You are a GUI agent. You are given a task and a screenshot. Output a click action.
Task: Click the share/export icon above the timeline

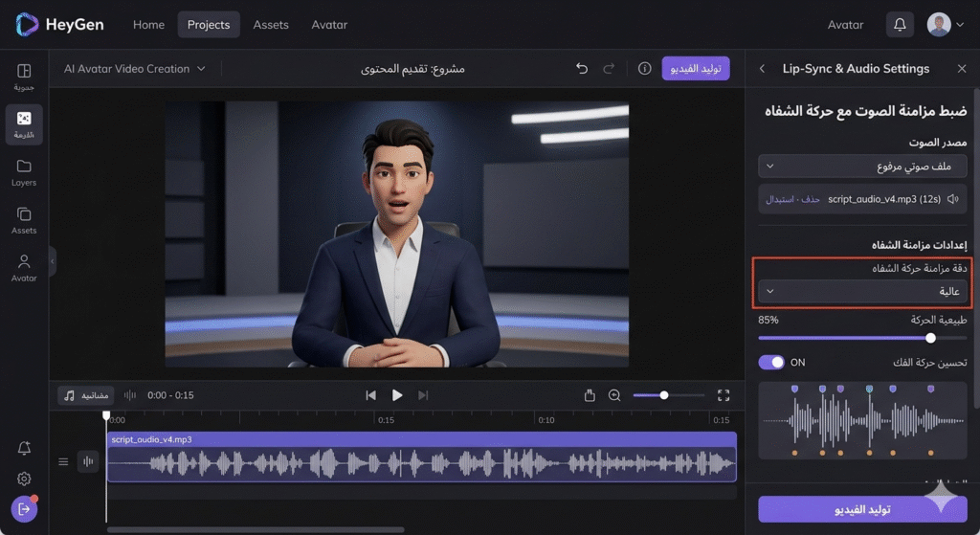590,395
